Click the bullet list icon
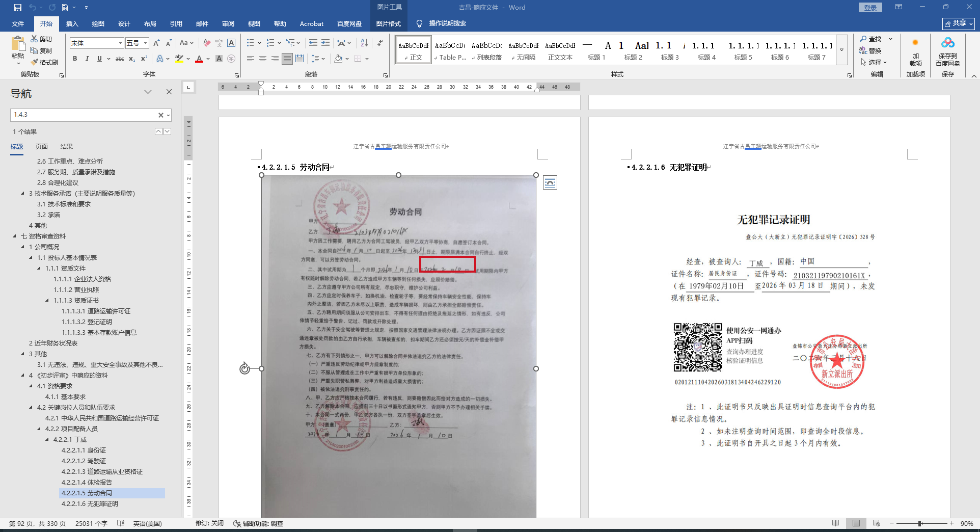 251,43
